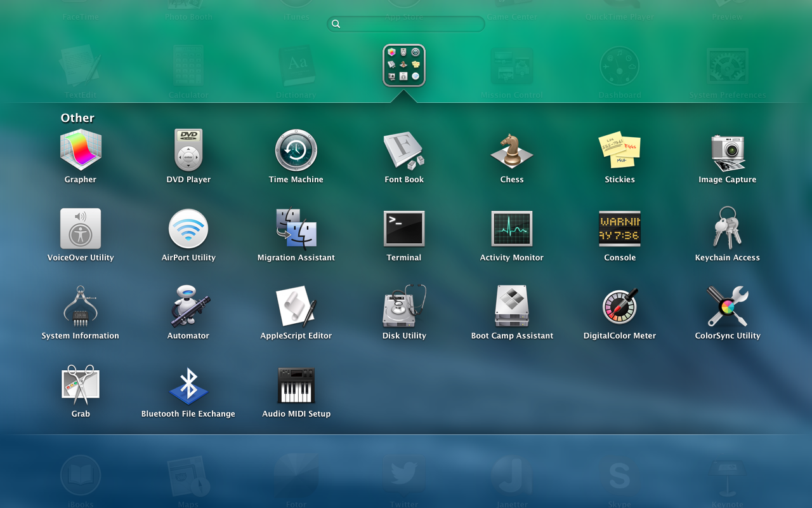Click the Launchpad search field

(x=406, y=24)
